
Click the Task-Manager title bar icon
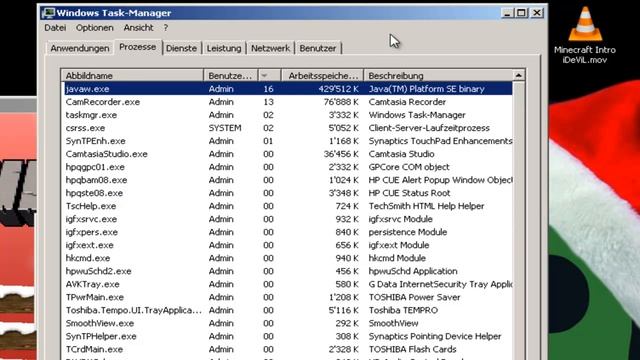coord(48,13)
